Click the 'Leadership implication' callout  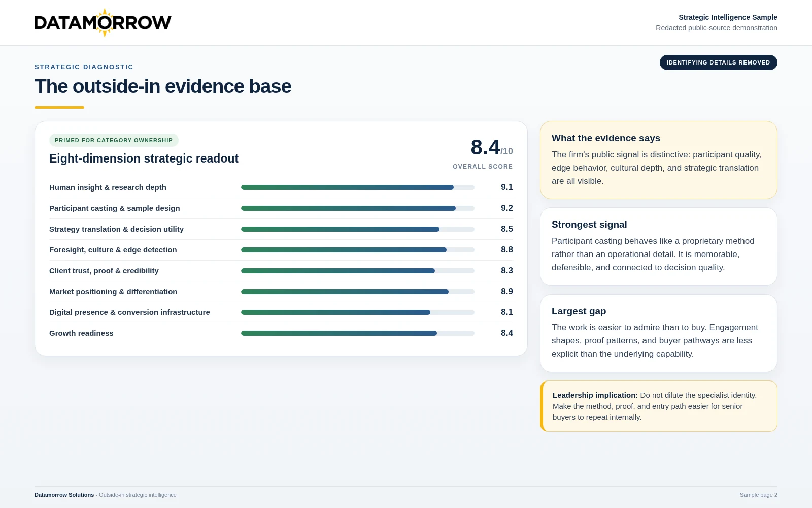[x=659, y=406]
